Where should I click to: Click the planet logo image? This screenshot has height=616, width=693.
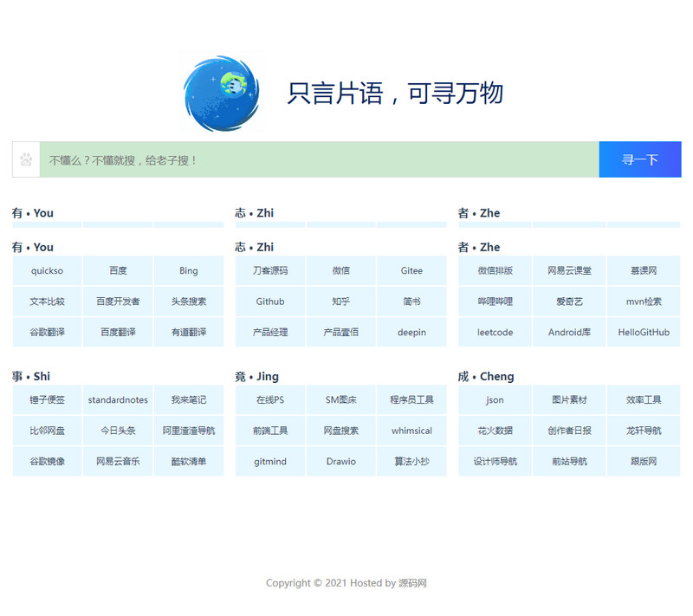click(x=222, y=94)
